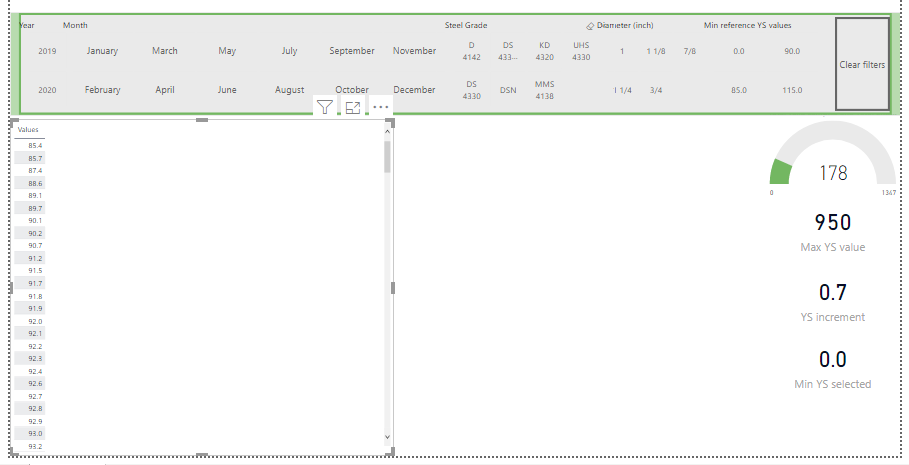Choose October in Month slicer
909x465 pixels.
coord(352,90)
